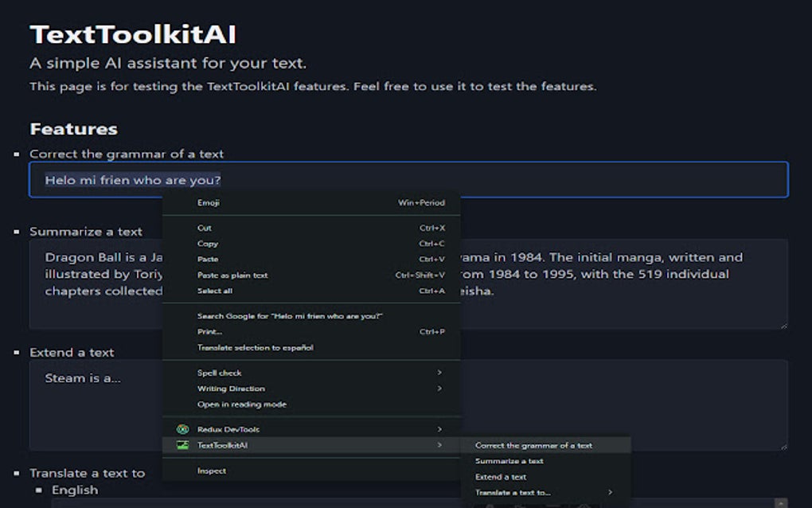Viewport: 812px width, 508px height.
Task: Run 'Correct the grammar of a text'
Action: (533, 446)
